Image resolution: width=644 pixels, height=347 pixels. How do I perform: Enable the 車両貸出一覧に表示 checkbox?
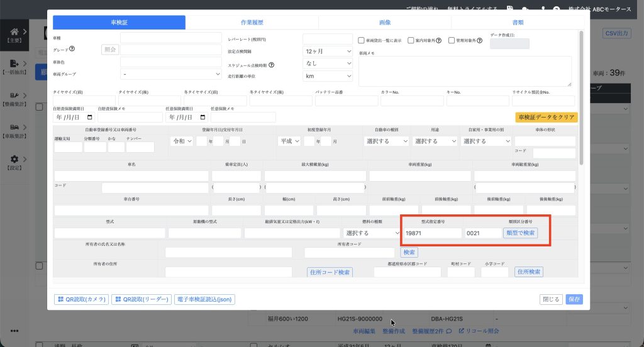click(x=361, y=41)
